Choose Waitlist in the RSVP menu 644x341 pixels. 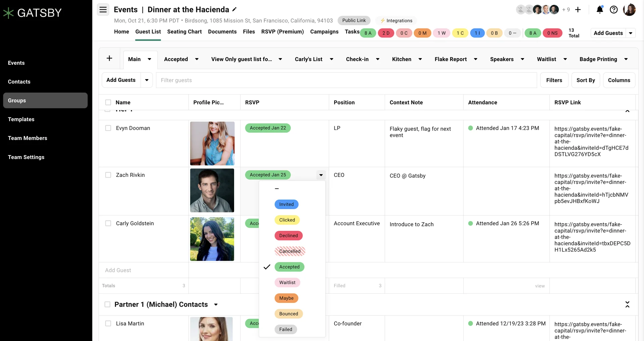click(x=287, y=283)
